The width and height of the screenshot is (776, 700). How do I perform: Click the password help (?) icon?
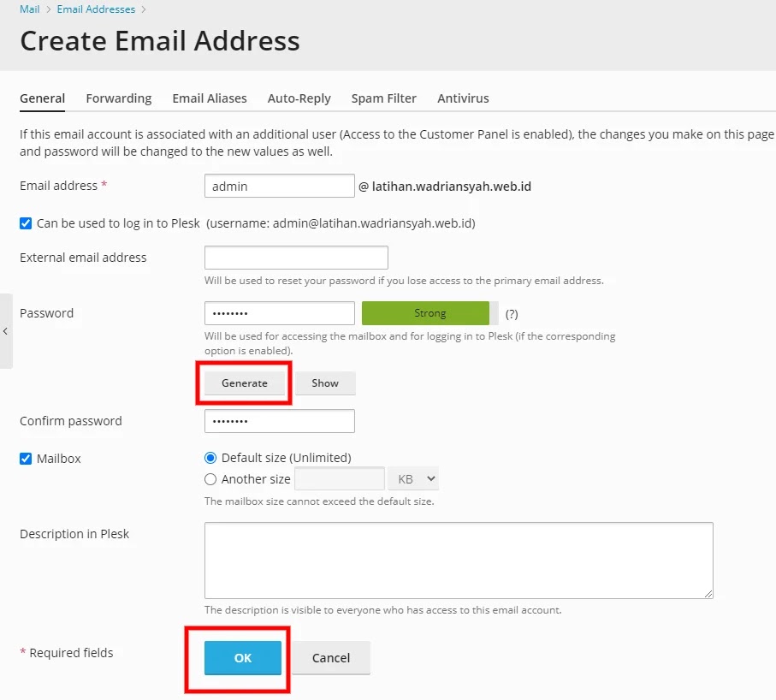(x=512, y=314)
